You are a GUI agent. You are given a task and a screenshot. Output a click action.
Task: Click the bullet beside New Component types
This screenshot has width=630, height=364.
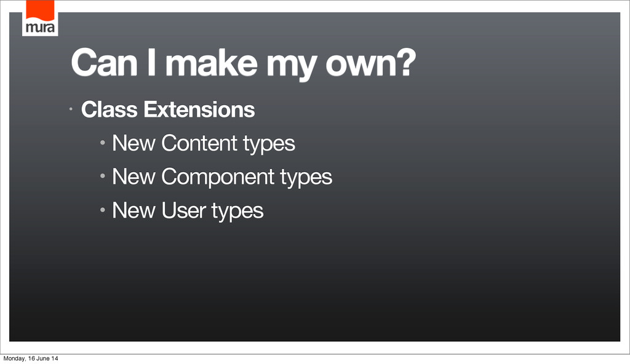[x=103, y=176]
